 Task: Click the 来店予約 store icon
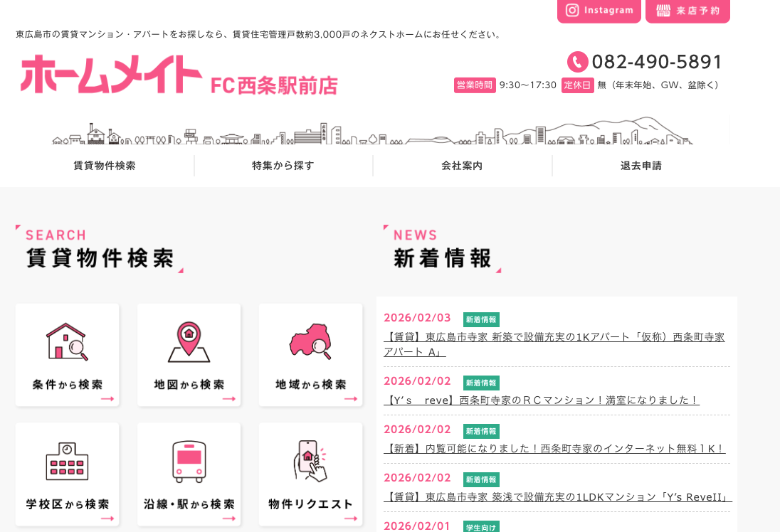(663, 11)
